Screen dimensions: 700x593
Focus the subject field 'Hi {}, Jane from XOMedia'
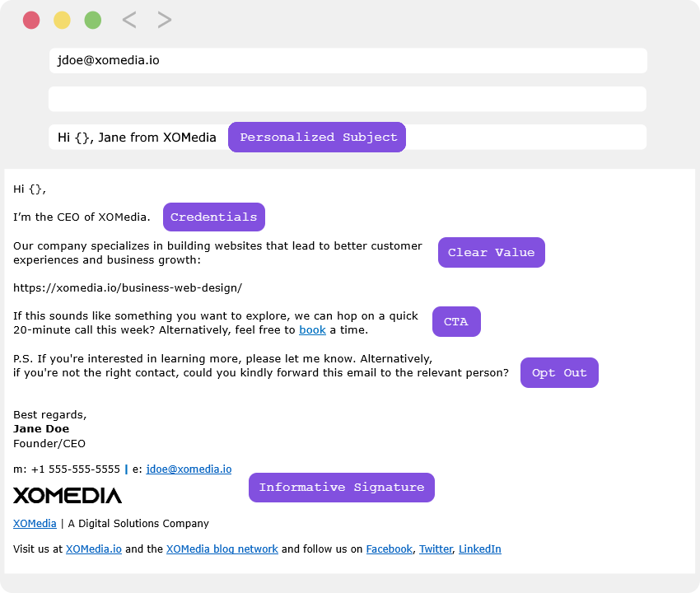point(348,137)
